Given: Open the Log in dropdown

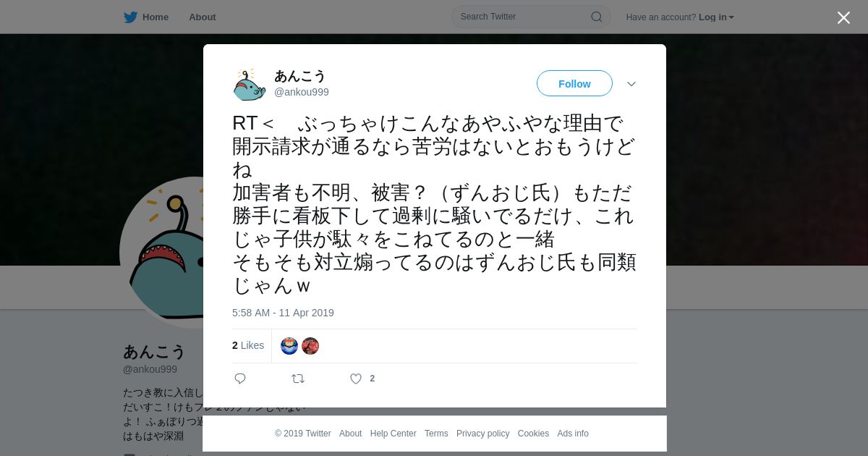Looking at the screenshot, I should click(716, 17).
